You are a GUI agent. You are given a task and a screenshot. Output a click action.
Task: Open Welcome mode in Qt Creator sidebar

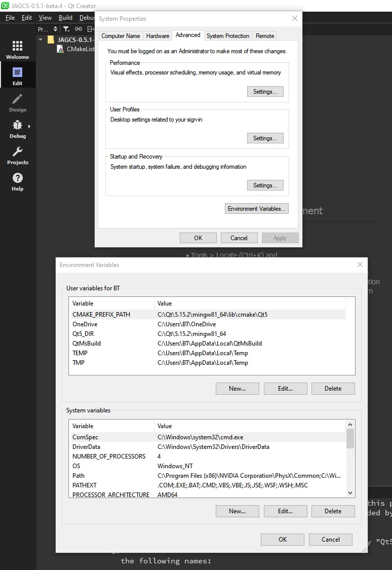(17, 50)
